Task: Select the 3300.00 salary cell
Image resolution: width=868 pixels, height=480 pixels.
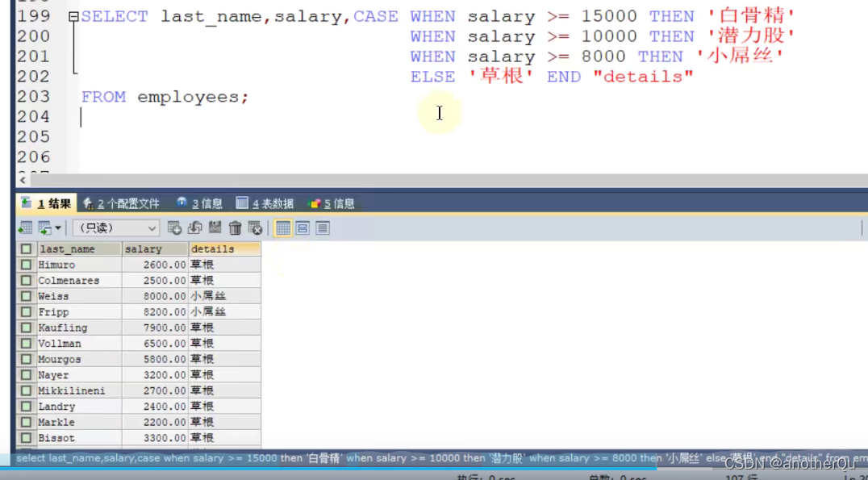Action: [156, 438]
